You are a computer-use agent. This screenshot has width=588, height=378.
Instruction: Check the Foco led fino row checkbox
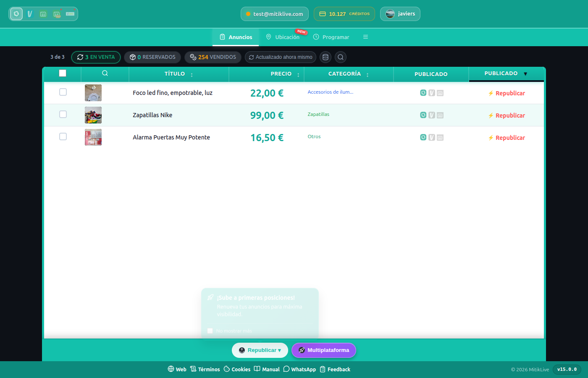pos(63,92)
